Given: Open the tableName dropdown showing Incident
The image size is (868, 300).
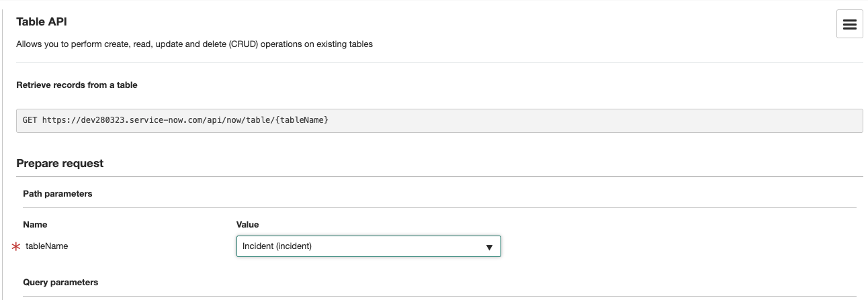Looking at the screenshot, I should pyautogui.click(x=369, y=246).
